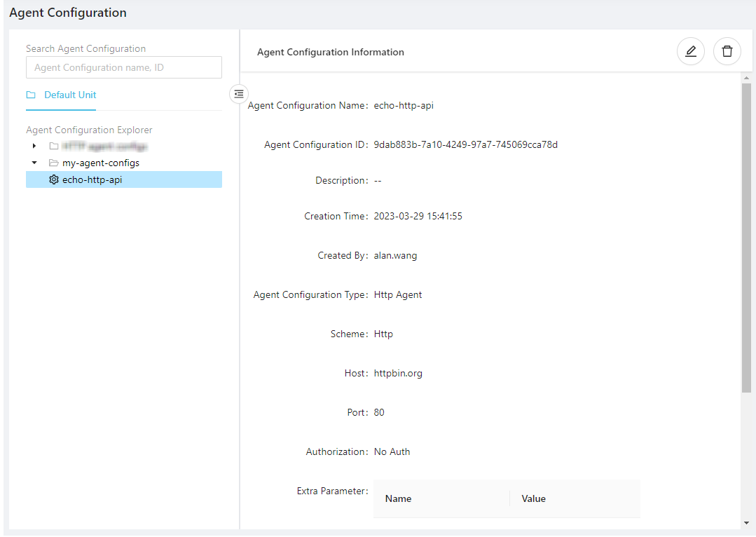The width and height of the screenshot is (756, 537).
Task: Click the delete trash icon
Action: click(727, 51)
